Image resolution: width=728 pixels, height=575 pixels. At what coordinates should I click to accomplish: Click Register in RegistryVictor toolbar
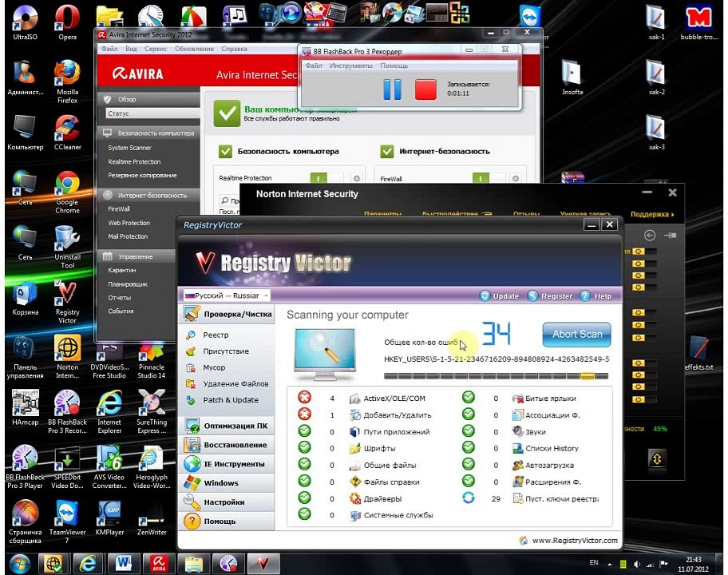click(550, 295)
